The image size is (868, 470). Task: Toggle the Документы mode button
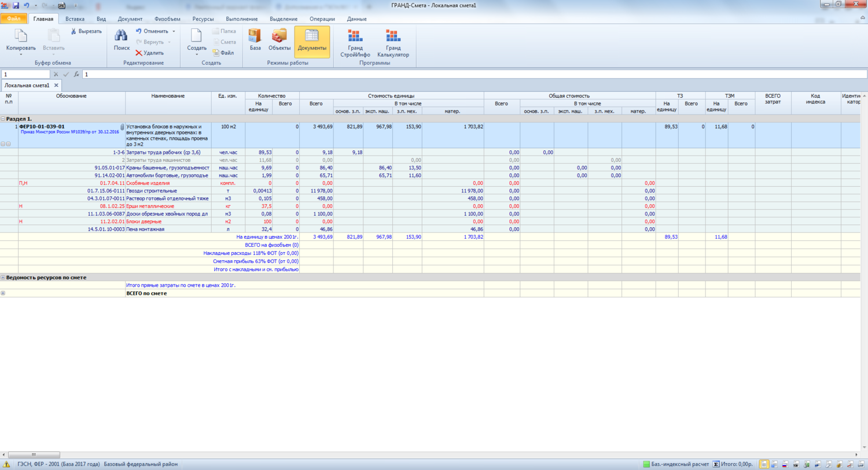312,41
